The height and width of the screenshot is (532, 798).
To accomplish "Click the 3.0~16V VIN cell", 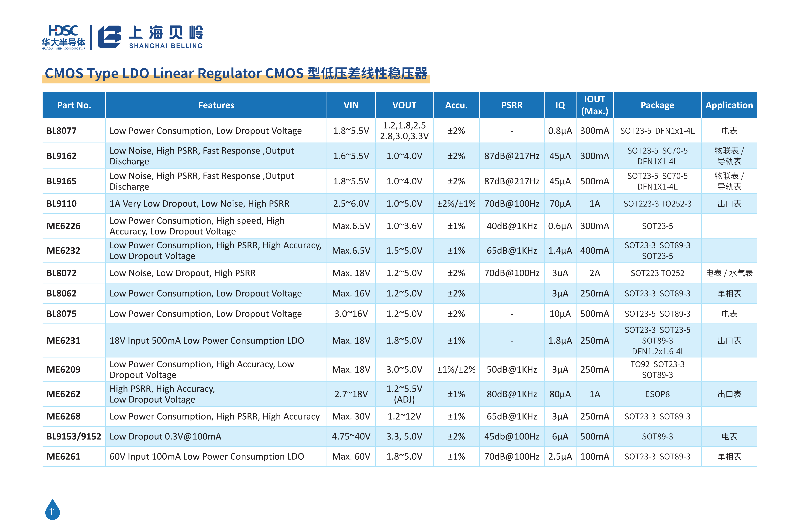I will coord(351,313).
